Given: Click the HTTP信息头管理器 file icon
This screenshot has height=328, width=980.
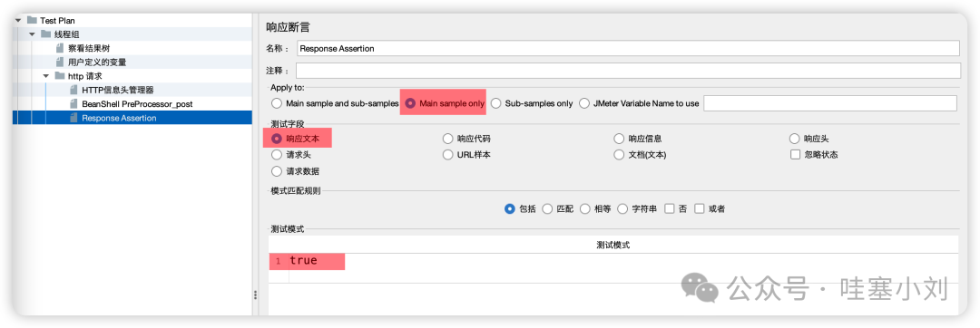Looking at the screenshot, I should 73,90.
